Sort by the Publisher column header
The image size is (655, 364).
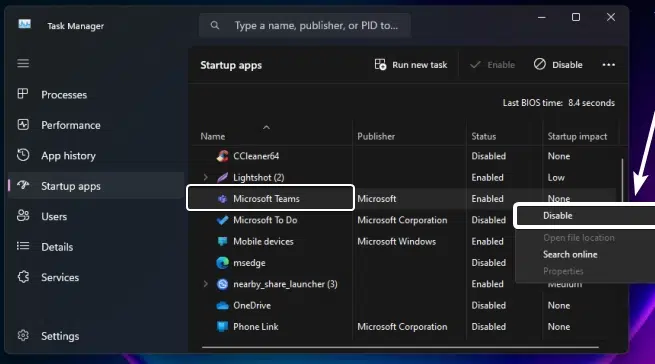[376, 137]
